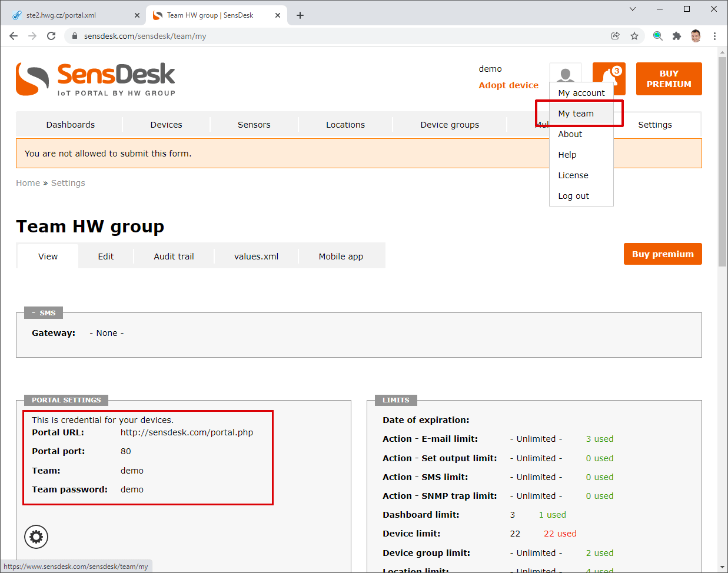
Task: Go forward using browser forward arrow
Action: point(32,36)
